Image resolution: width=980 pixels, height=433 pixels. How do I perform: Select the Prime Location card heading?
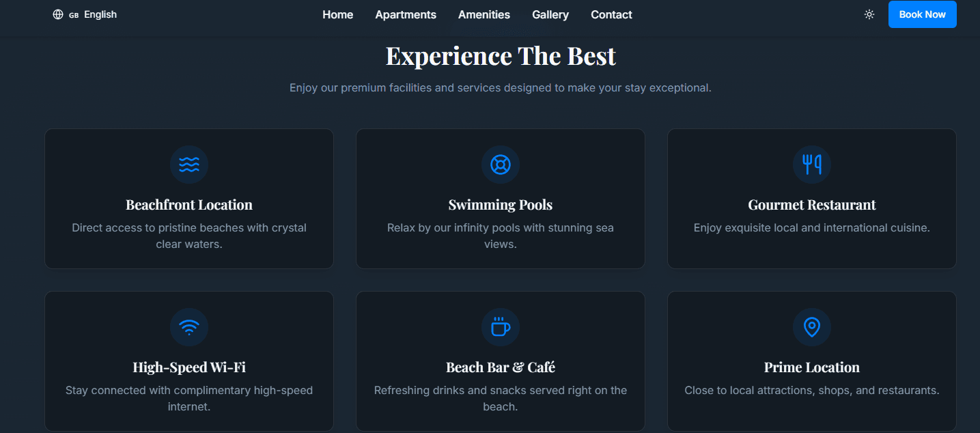[x=812, y=367]
